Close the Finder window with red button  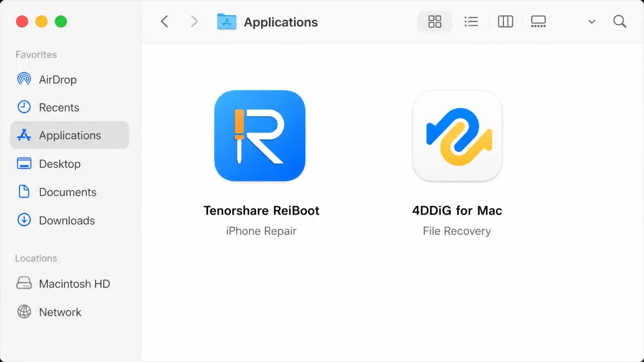(22, 21)
